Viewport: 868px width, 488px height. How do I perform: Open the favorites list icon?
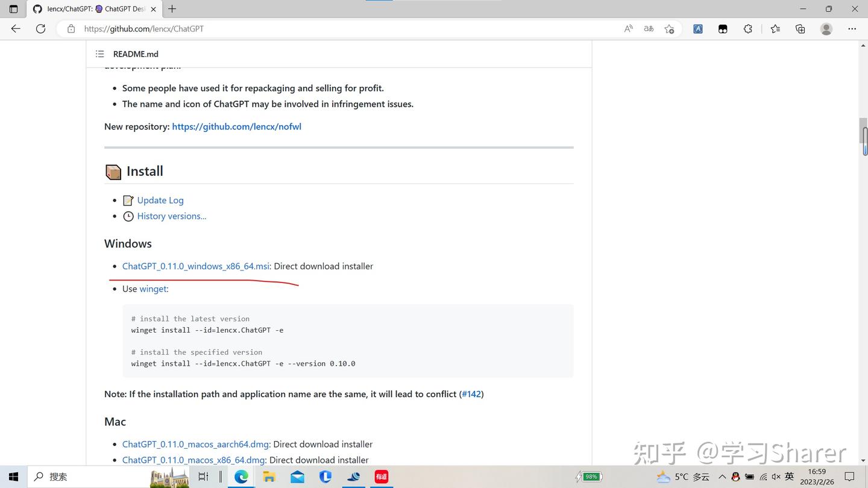click(775, 28)
